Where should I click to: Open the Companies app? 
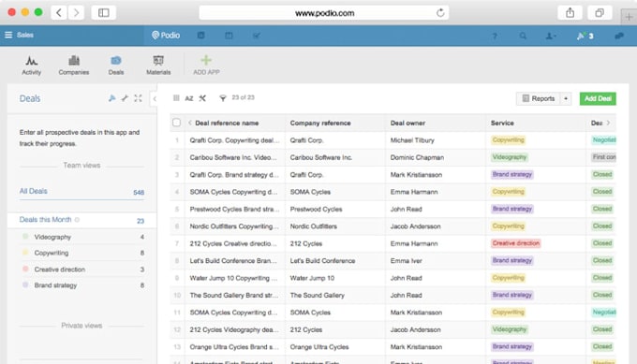coord(73,65)
